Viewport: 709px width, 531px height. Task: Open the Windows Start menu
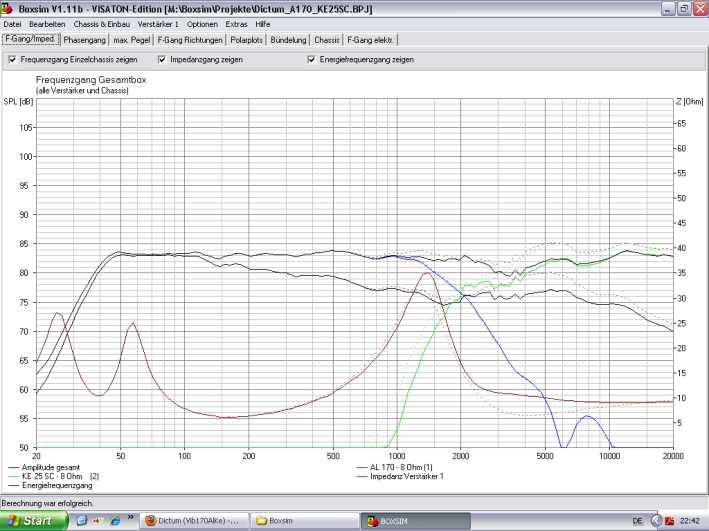(x=33, y=521)
